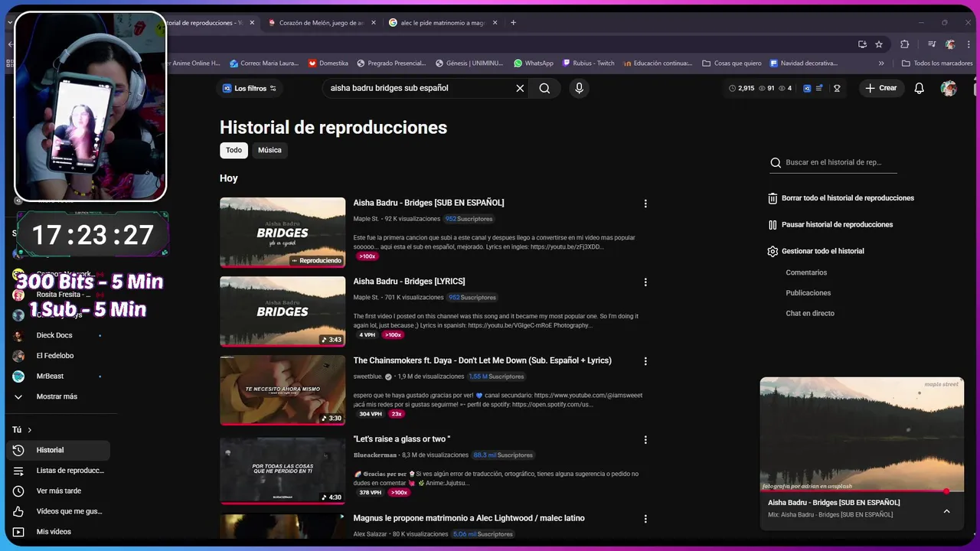Screen dimensions: 980x551
Task: Open the Domestika bookmark
Action: [x=328, y=64]
